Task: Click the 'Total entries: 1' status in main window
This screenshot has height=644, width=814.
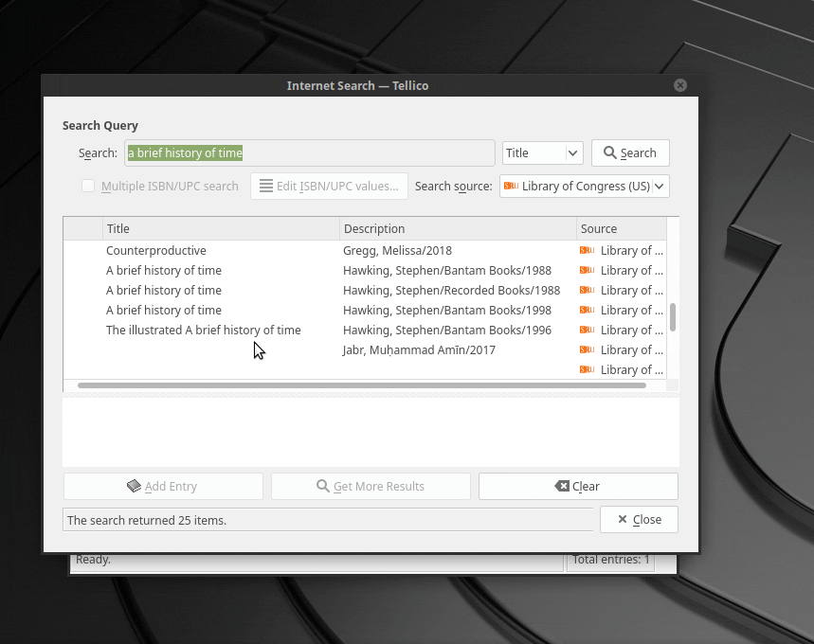Action: [610, 560]
